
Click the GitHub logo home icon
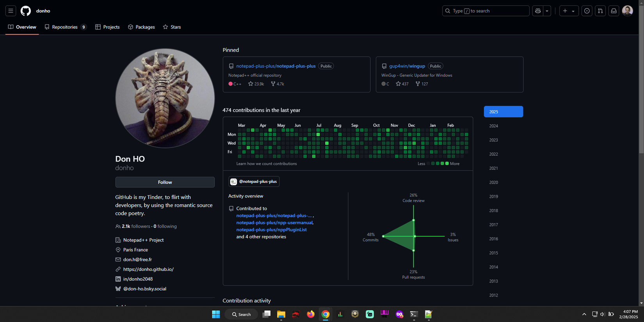coord(26,11)
